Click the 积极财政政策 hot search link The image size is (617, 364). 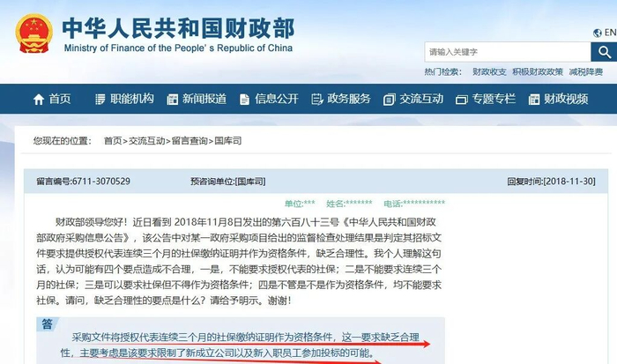(x=538, y=71)
